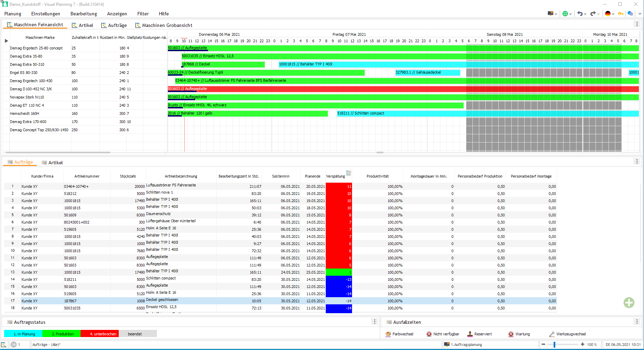Sort by the Verspätung column header
The width and height of the screenshot is (644, 350).
pyautogui.click(x=335, y=176)
